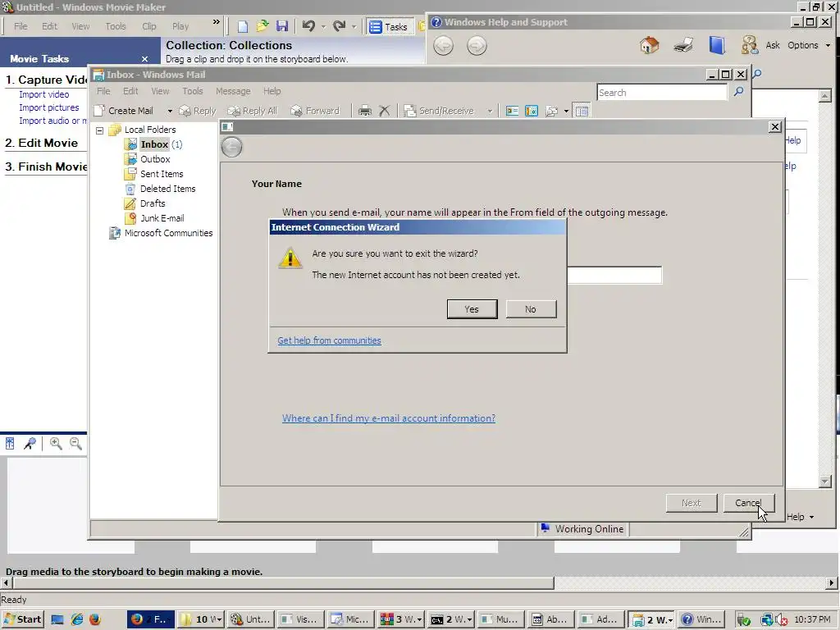The width and height of the screenshot is (840, 630).
Task: Click the Print icon in Windows Mail toolbar
Action: coord(365,111)
